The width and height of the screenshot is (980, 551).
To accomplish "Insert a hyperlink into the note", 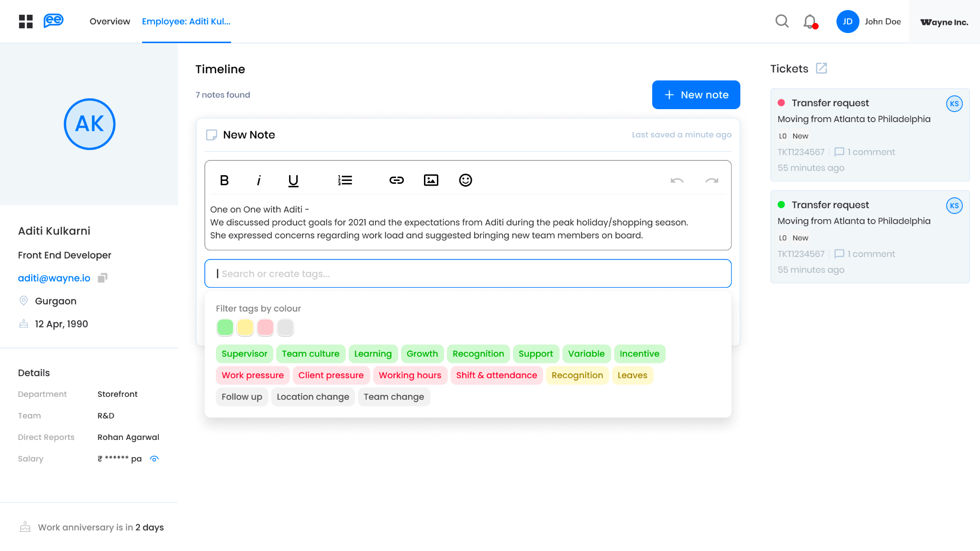I will pos(397,180).
